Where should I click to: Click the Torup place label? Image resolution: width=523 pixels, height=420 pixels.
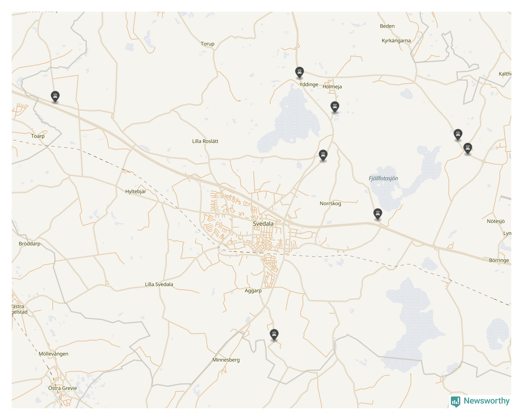coord(208,44)
